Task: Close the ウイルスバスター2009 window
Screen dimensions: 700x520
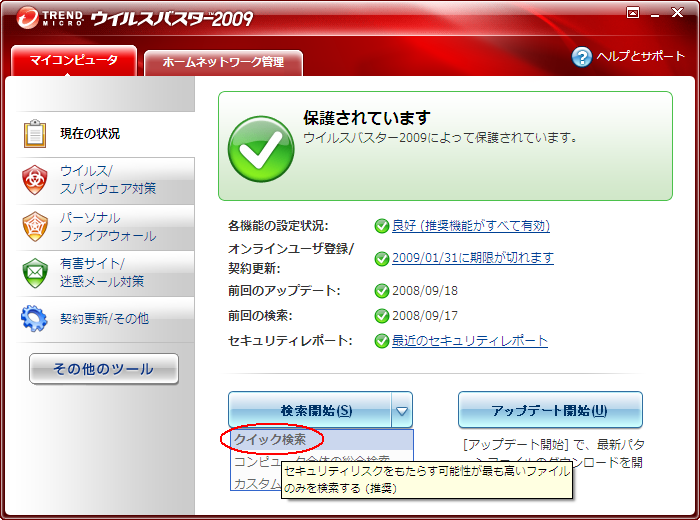Action: coord(677,12)
